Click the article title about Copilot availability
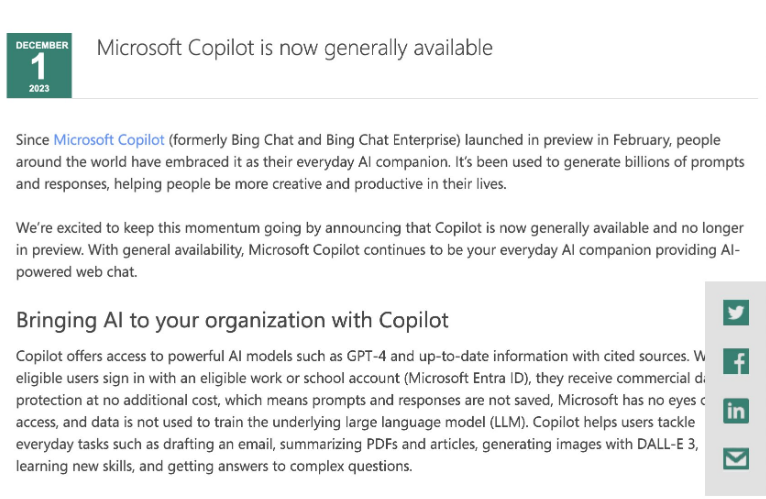 (294, 47)
